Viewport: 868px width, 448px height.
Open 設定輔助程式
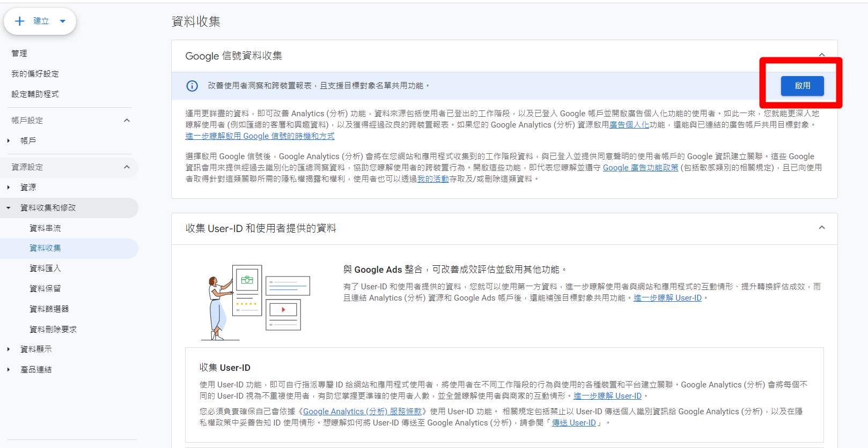coord(35,94)
